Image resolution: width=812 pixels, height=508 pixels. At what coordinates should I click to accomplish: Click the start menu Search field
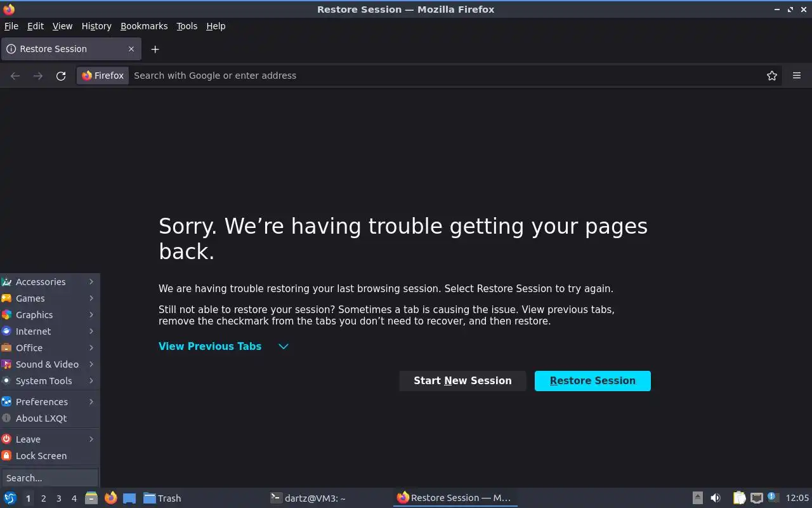49,478
